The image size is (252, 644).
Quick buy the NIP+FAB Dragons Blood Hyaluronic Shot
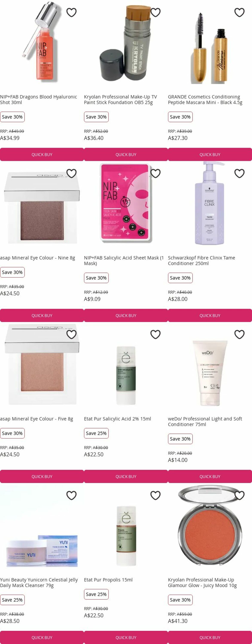(x=42, y=155)
